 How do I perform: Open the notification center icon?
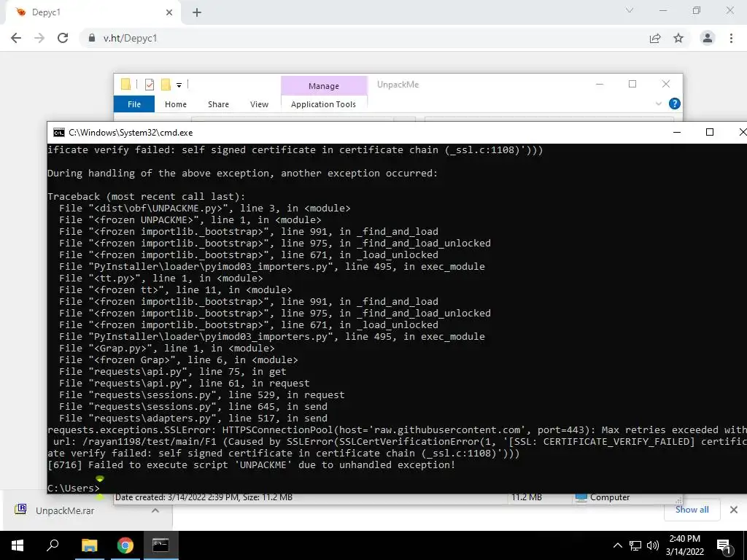point(724,545)
